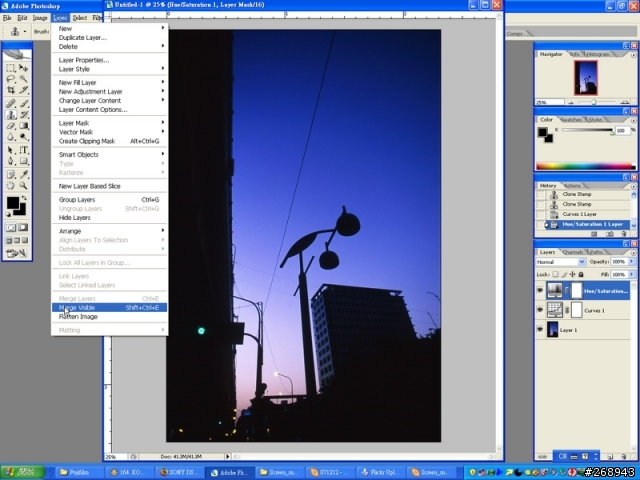
Task: Switch to the Histogram tab
Action: (598, 54)
